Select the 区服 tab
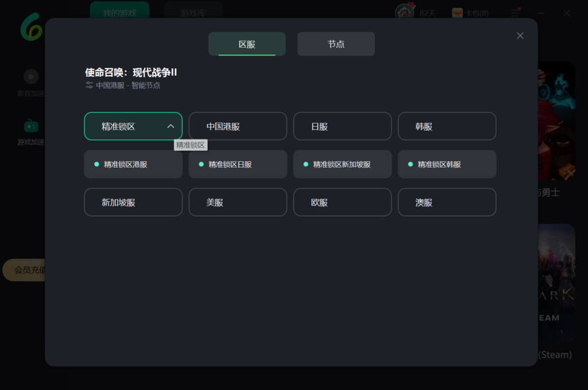The image size is (588, 390). click(247, 44)
